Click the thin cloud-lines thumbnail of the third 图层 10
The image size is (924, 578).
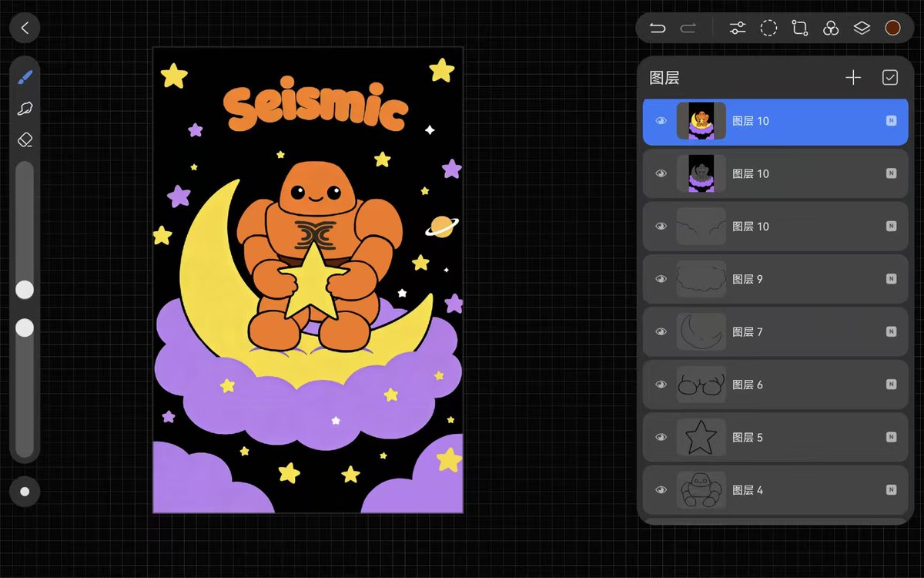[x=701, y=227]
